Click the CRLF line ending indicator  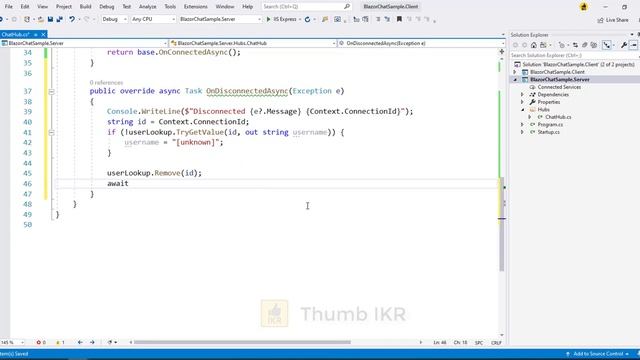coord(496,343)
